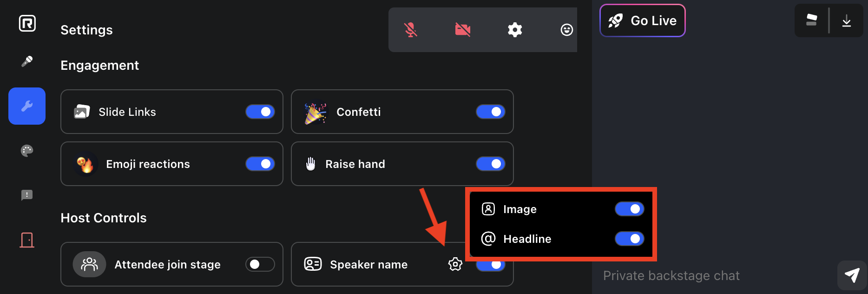This screenshot has height=294, width=868.
Task: Open the gear settings in top toolbar
Action: [x=515, y=30]
